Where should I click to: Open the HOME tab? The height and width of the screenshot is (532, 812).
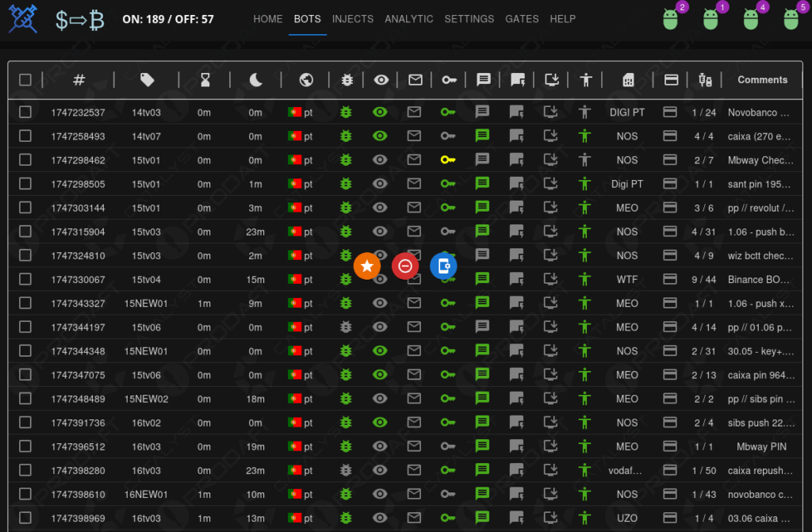[268, 19]
